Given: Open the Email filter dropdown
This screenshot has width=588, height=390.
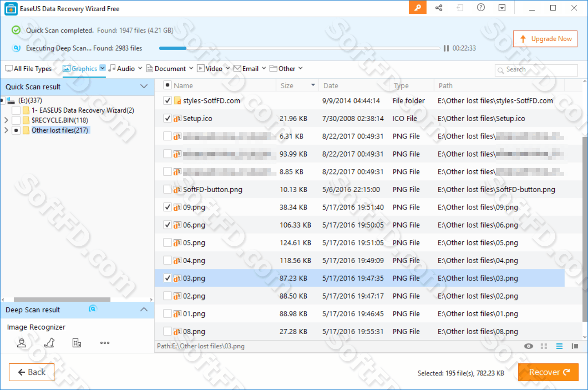Looking at the screenshot, I should pos(264,68).
